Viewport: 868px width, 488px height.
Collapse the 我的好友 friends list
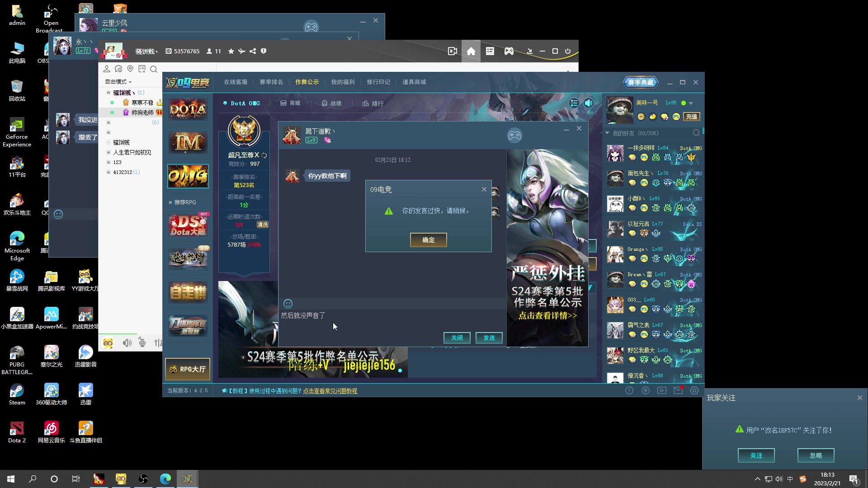coord(606,133)
